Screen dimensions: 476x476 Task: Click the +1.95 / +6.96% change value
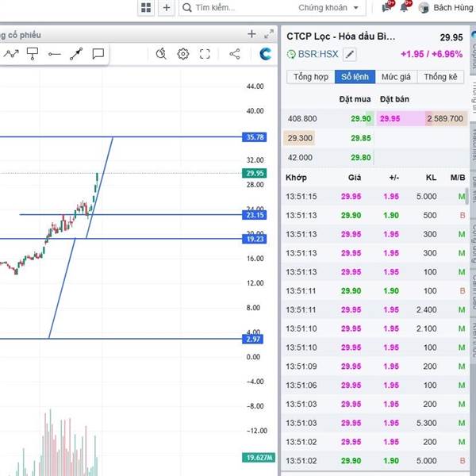click(432, 54)
